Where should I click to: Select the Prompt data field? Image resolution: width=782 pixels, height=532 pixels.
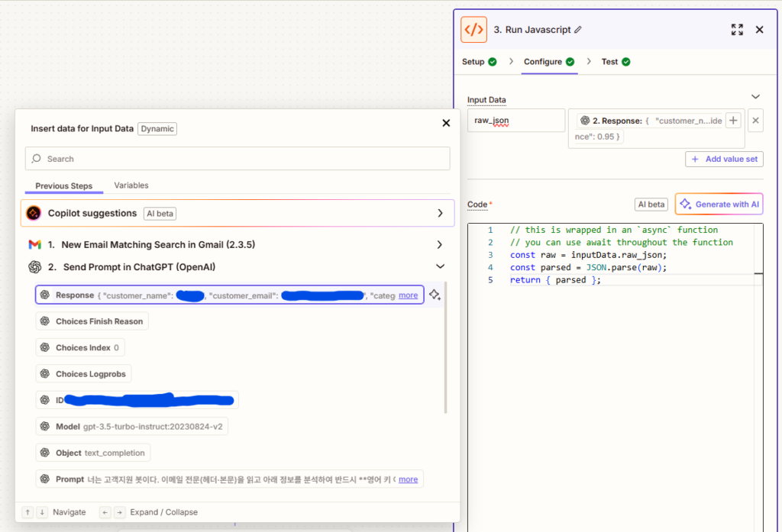coord(229,479)
